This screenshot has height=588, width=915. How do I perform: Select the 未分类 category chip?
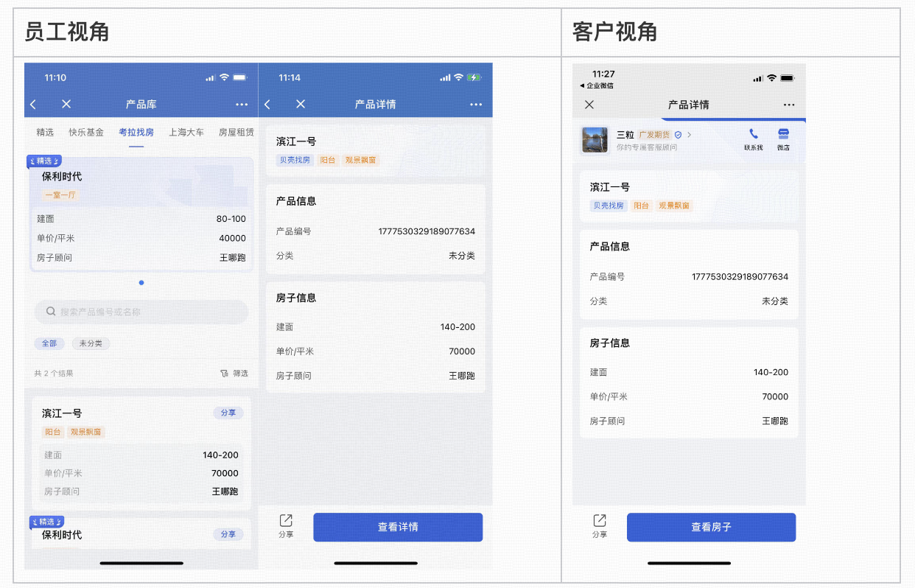pos(91,343)
